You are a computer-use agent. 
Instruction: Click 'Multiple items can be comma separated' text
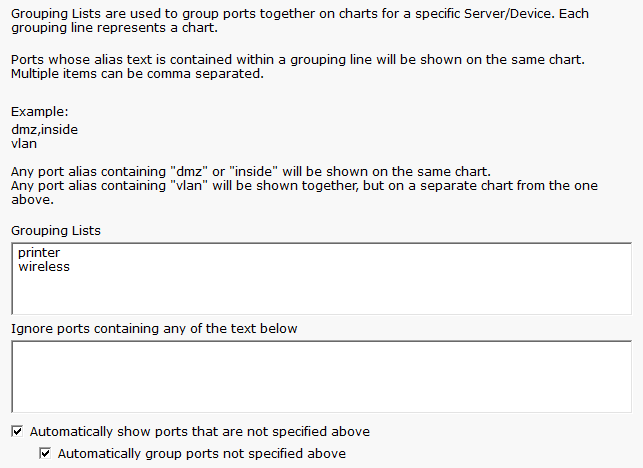click(138, 74)
